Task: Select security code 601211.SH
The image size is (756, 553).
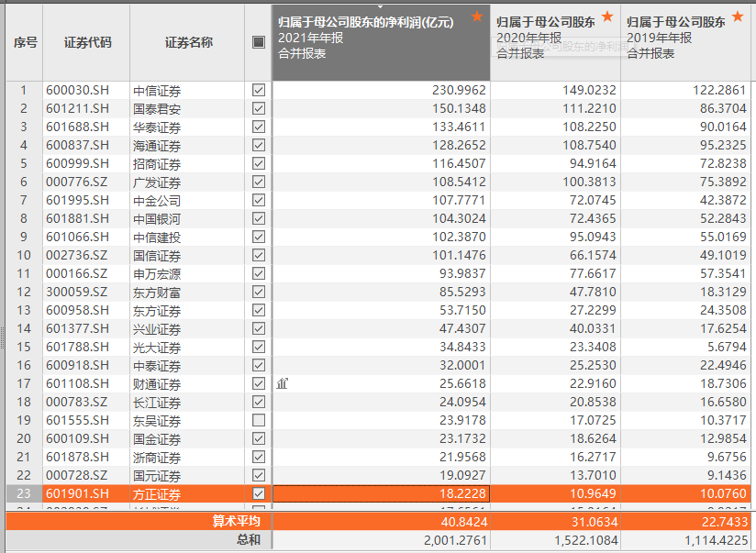Action: [78, 108]
